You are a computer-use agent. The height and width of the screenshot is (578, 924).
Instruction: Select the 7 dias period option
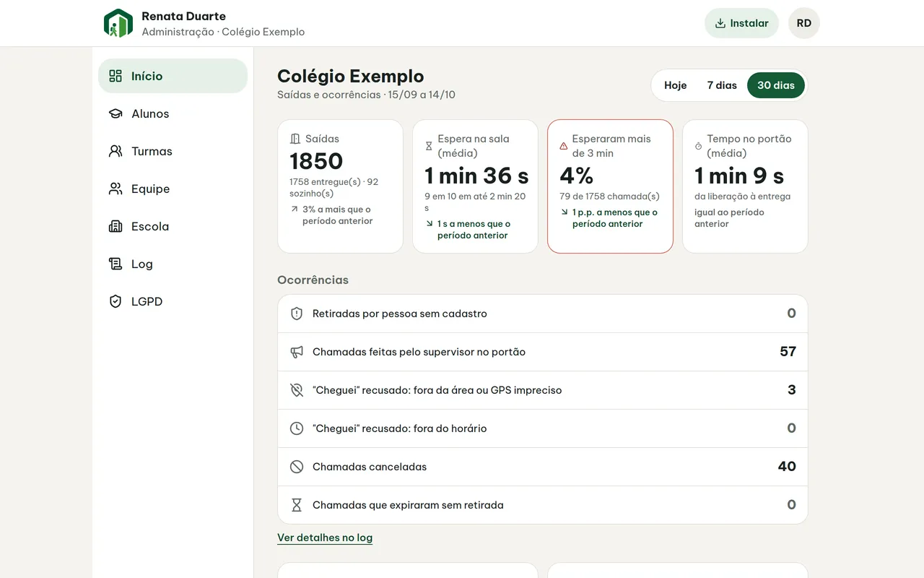[722, 85]
